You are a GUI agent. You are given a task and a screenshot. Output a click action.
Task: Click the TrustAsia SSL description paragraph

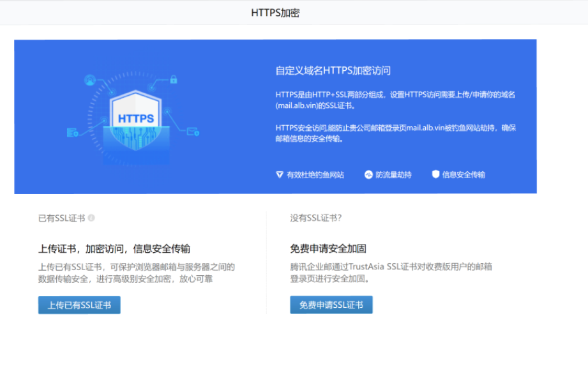click(x=391, y=273)
